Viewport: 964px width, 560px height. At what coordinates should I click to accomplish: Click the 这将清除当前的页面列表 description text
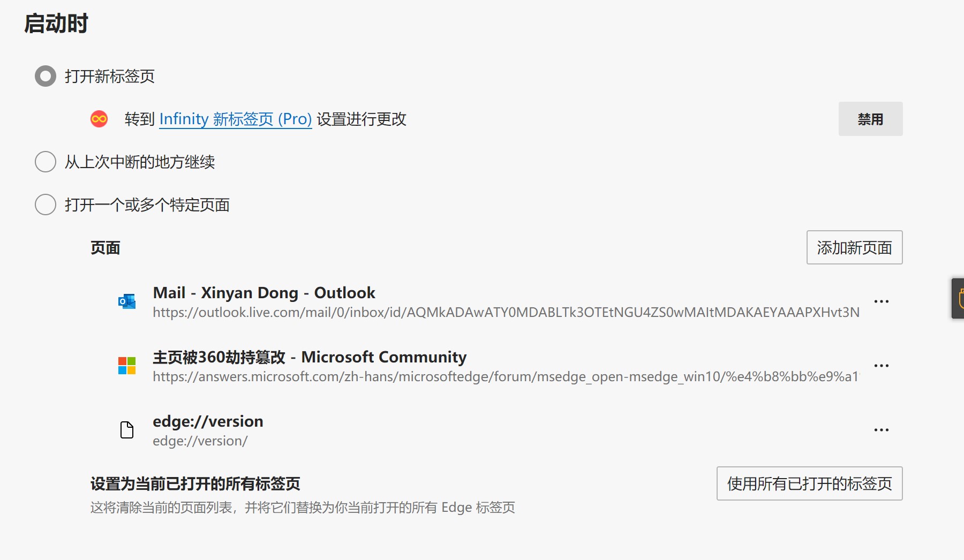click(303, 507)
